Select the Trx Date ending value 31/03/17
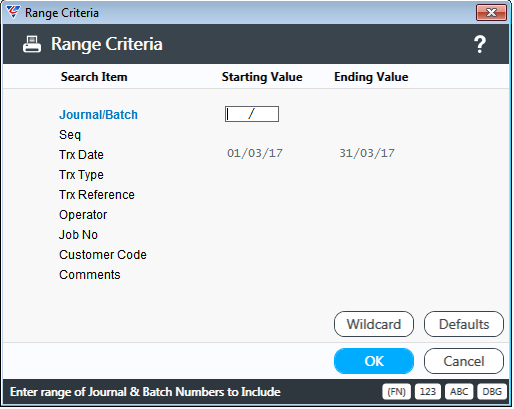The height and width of the screenshot is (409, 514). pyautogui.click(x=367, y=153)
